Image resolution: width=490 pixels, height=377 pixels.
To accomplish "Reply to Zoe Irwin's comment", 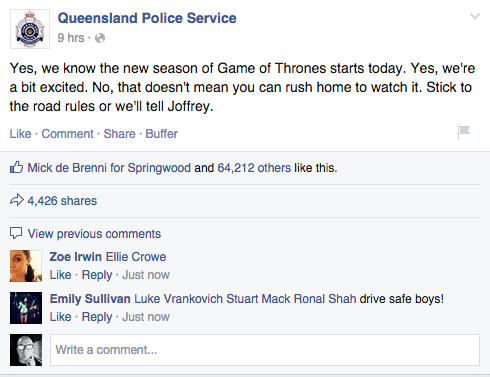I will click(97, 275).
